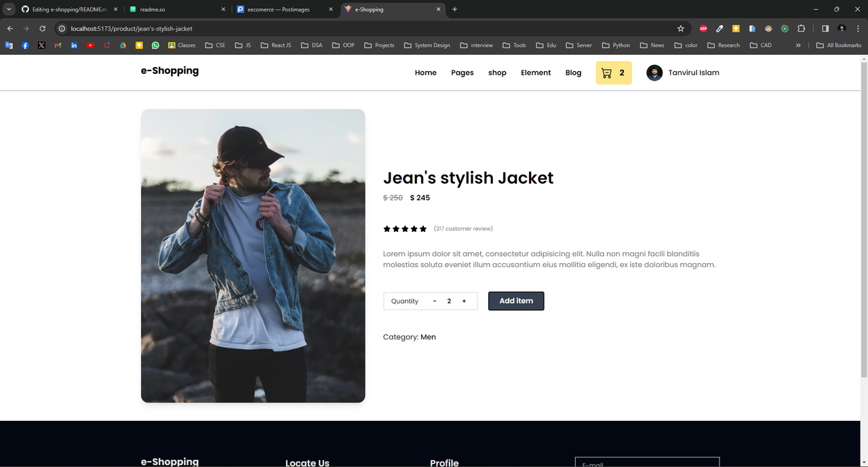Switch to the eecomerce — Postimages tab
The width and height of the screenshot is (868, 467).
tap(284, 9)
